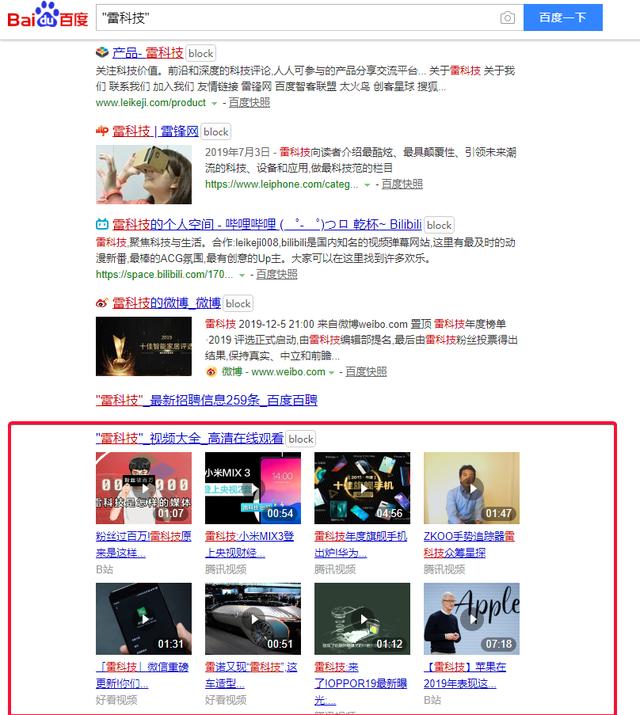
Task: Open 百度快照 for leiphone.com result
Action: pos(402,184)
